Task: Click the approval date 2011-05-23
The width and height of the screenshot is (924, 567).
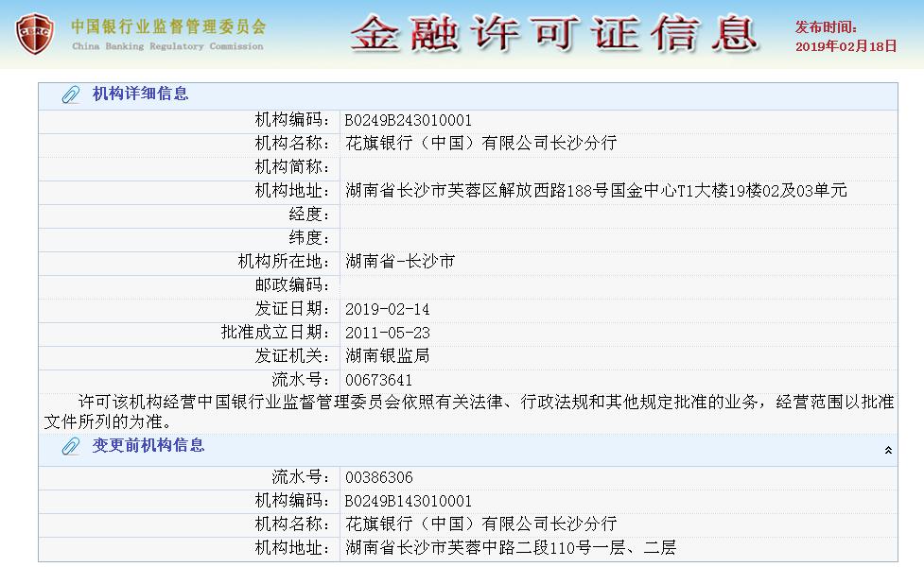Action: tap(387, 334)
